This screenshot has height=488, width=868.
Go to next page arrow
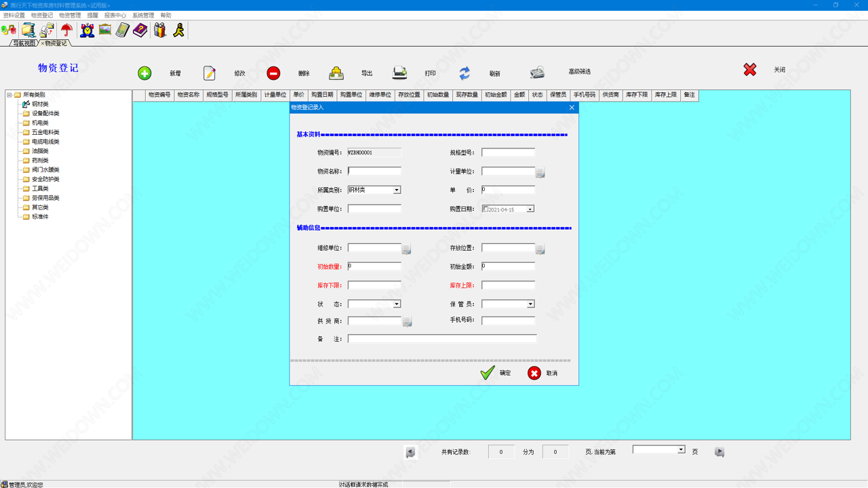click(719, 452)
